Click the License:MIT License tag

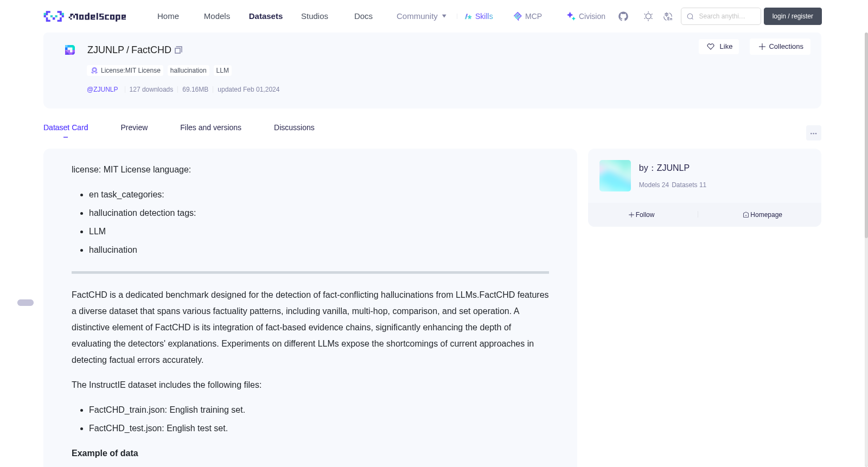125,71
